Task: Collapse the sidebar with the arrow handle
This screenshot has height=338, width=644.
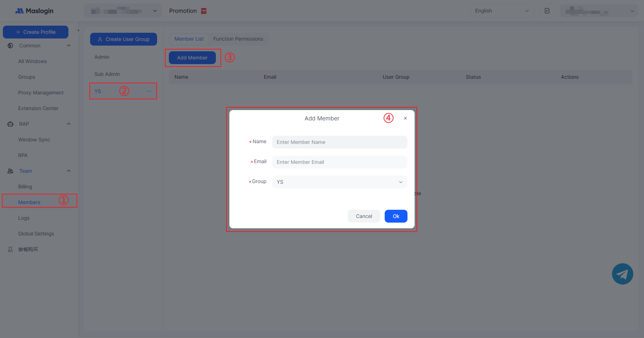Action: point(78,30)
